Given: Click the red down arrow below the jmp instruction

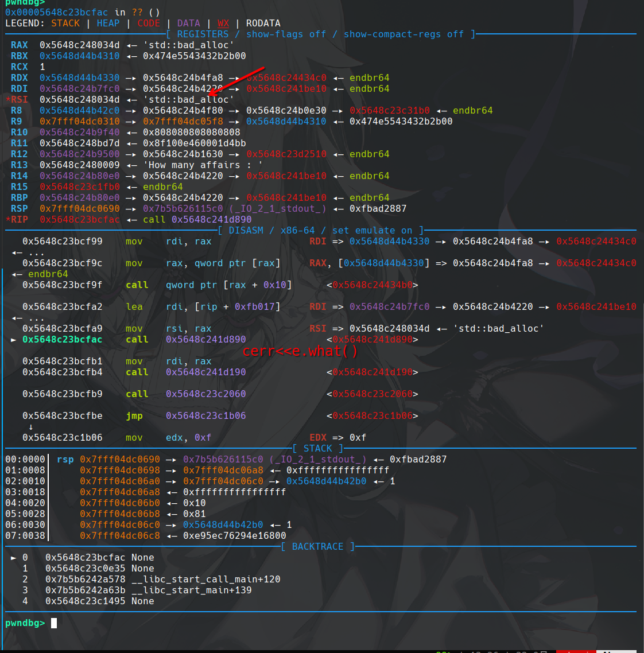Looking at the screenshot, I should pyautogui.click(x=30, y=427).
